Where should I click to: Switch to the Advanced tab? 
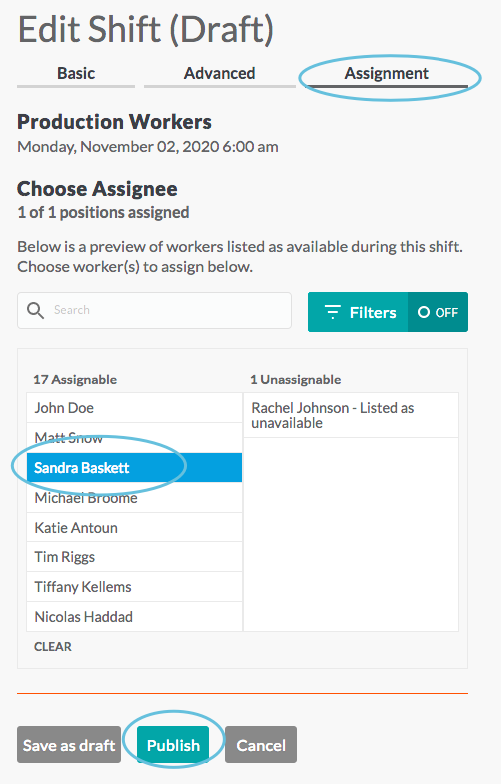click(220, 74)
